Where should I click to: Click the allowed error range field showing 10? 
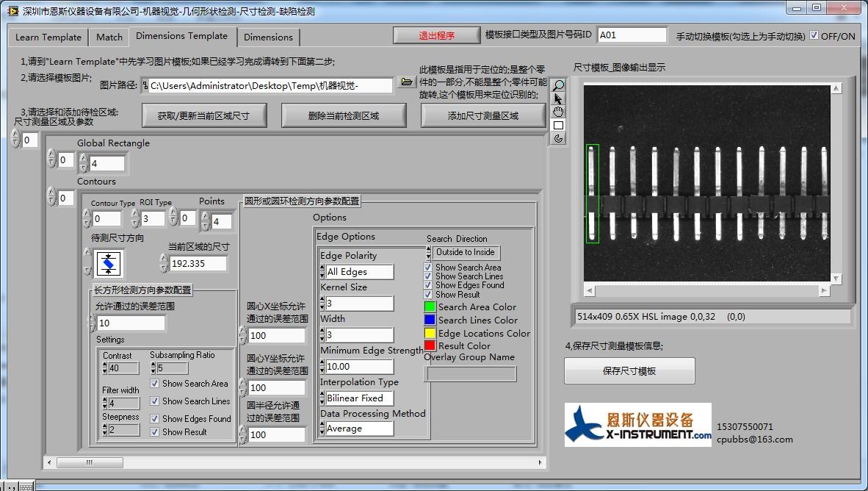(131, 323)
